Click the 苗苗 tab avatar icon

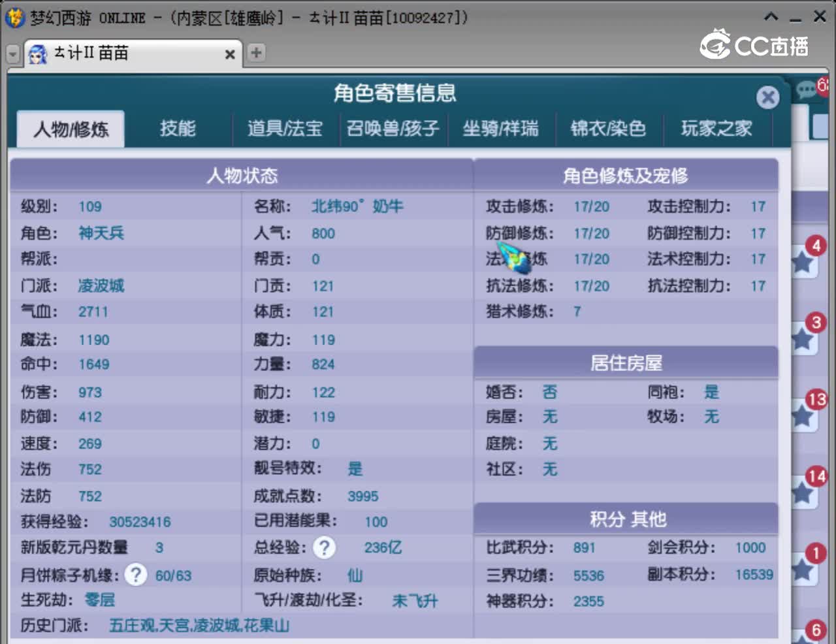click(38, 54)
